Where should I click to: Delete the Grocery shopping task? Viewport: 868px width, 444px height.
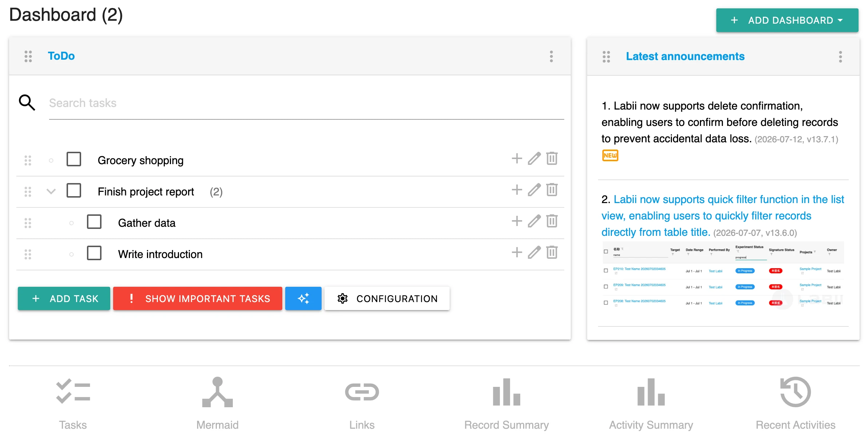click(552, 158)
